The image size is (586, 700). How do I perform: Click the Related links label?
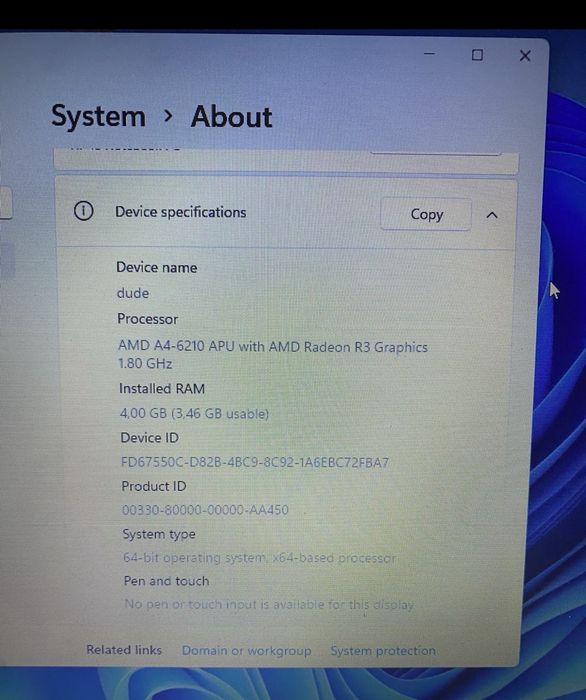[124, 650]
